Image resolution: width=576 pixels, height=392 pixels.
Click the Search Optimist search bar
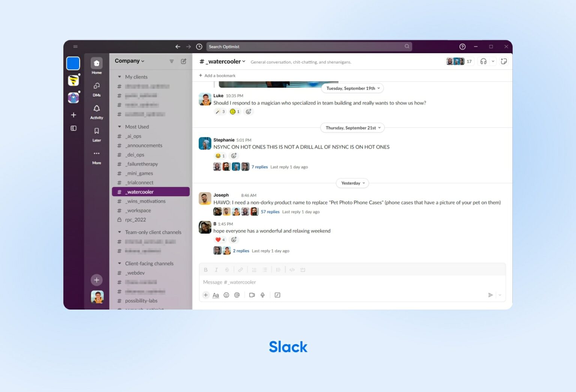(x=308, y=46)
